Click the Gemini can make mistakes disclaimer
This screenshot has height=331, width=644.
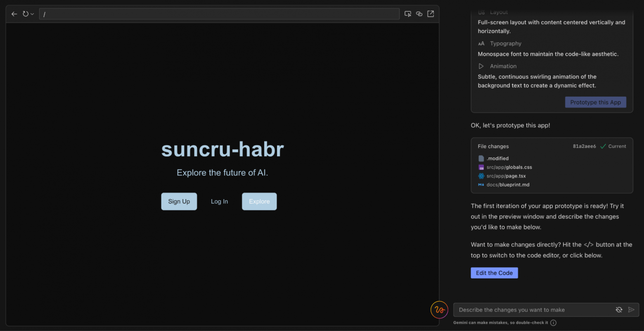point(501,323)
